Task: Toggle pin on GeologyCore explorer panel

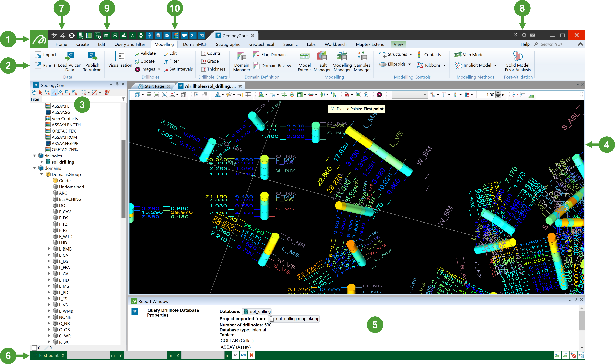Action: (x=117, y=84)
